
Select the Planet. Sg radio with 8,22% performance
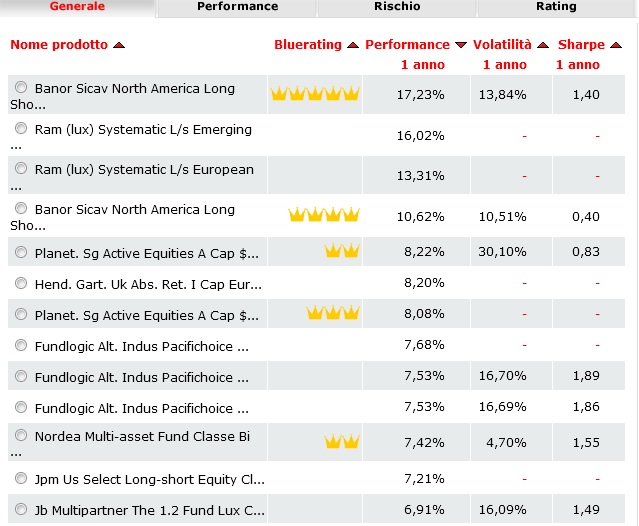(x=21, y=252)
